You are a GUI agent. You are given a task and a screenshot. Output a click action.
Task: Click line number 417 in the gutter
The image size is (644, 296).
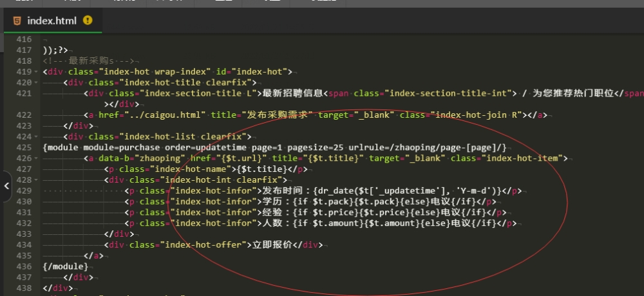click(24, 50)
